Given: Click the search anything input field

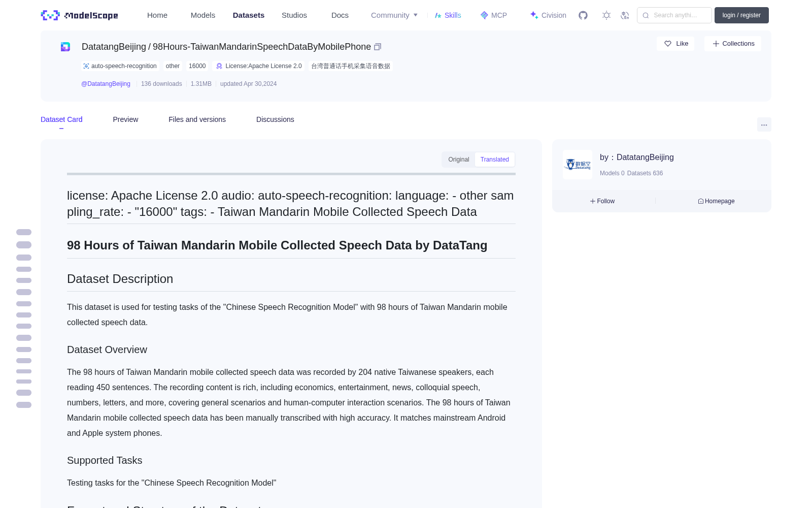Looking at the screenshot, I should point(674,15).
